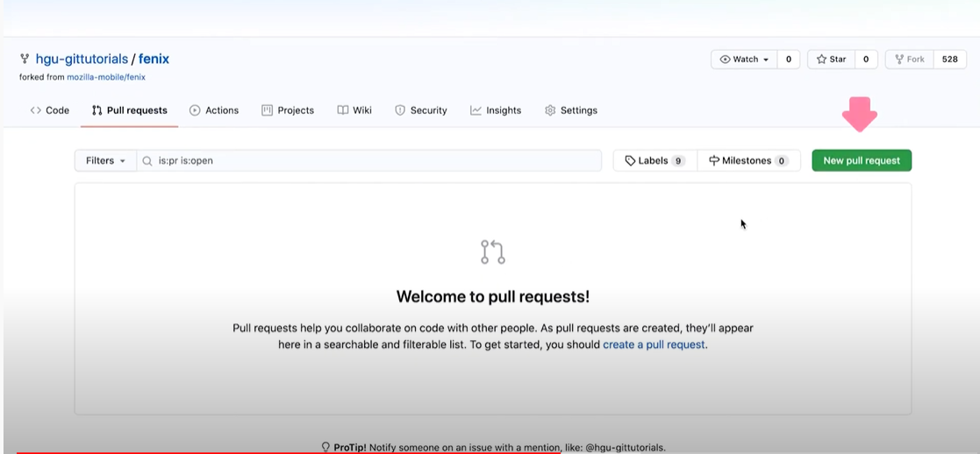Open Labels list
Viewport: 980px width, 454px height.
655,160
